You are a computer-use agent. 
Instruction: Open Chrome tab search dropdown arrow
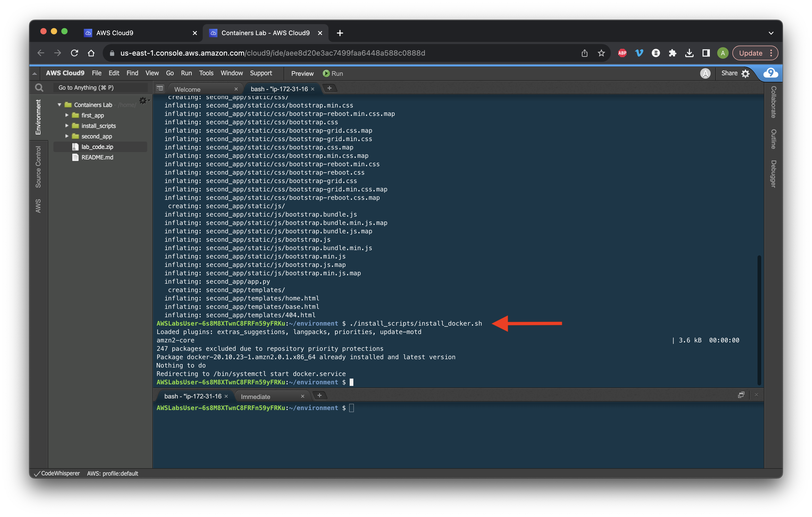coord(771,33)
